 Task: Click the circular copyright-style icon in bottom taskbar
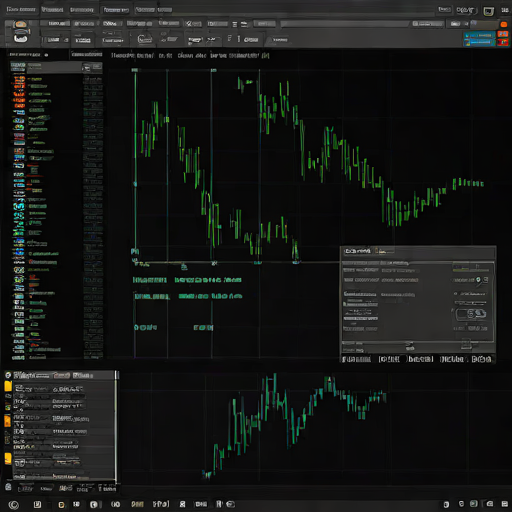[x=13, y=505]
